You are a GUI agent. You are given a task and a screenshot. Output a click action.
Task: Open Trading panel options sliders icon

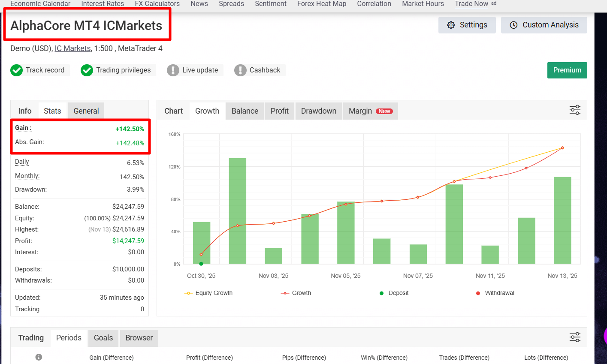pos(575,337)
